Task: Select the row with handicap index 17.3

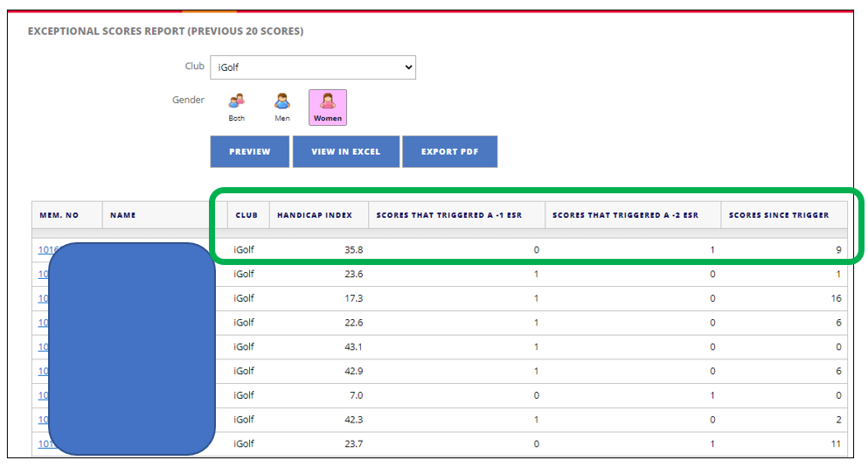Action: click(440, 298)
